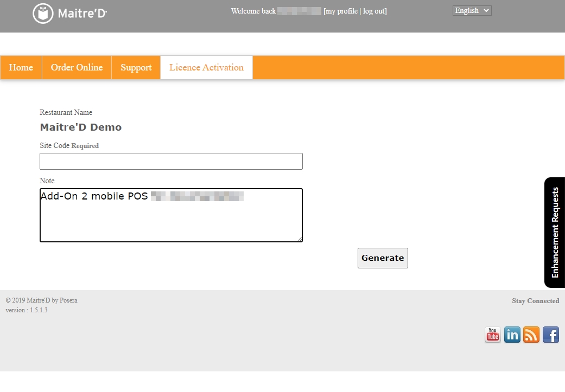Open the RSS feed icon

pos(531,335)
